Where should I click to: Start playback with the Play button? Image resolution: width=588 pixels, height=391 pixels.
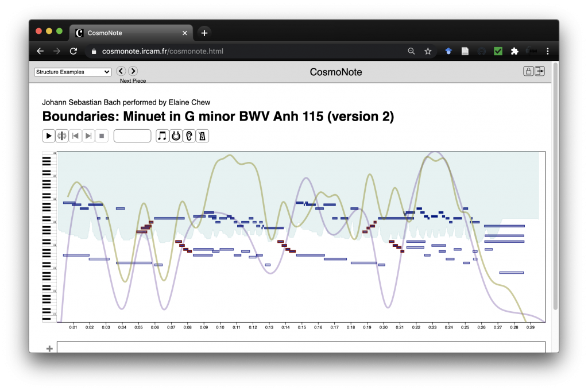[49, 136]
